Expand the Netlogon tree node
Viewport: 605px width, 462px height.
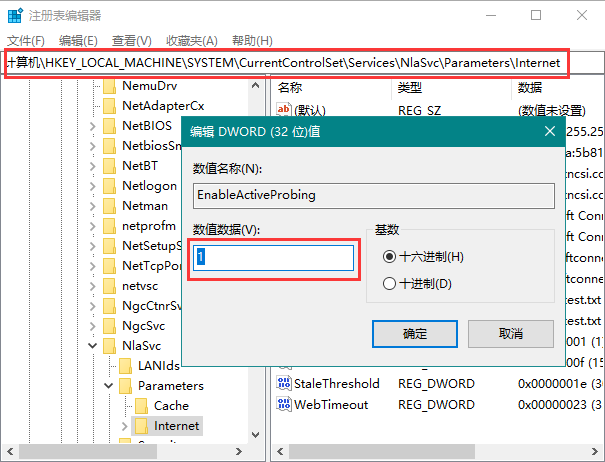(x=92, y=186)
